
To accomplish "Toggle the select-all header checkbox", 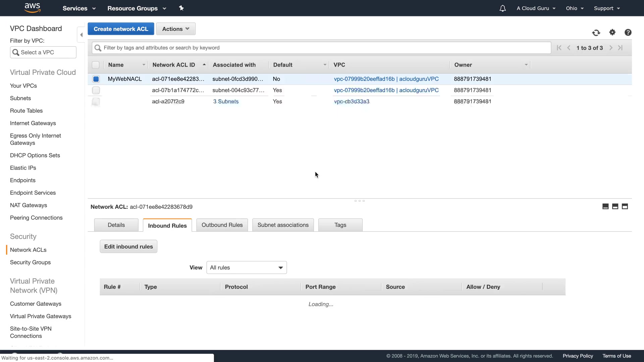I will [96, 65].
